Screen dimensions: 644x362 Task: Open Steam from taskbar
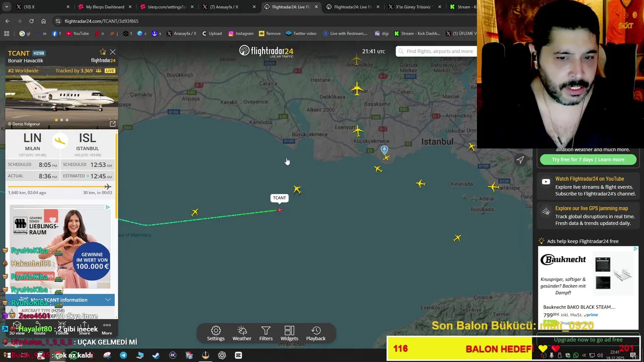[156, 355]
